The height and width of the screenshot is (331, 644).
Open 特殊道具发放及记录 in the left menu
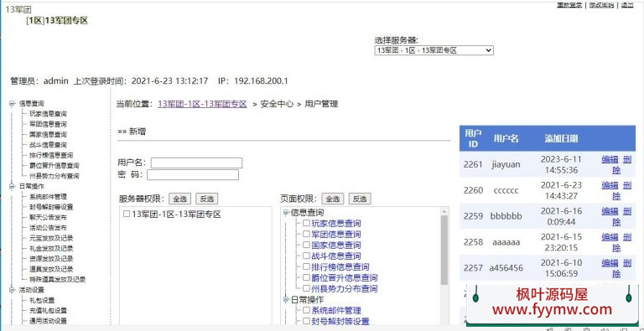pyautogui.click(x=58, y=279)
